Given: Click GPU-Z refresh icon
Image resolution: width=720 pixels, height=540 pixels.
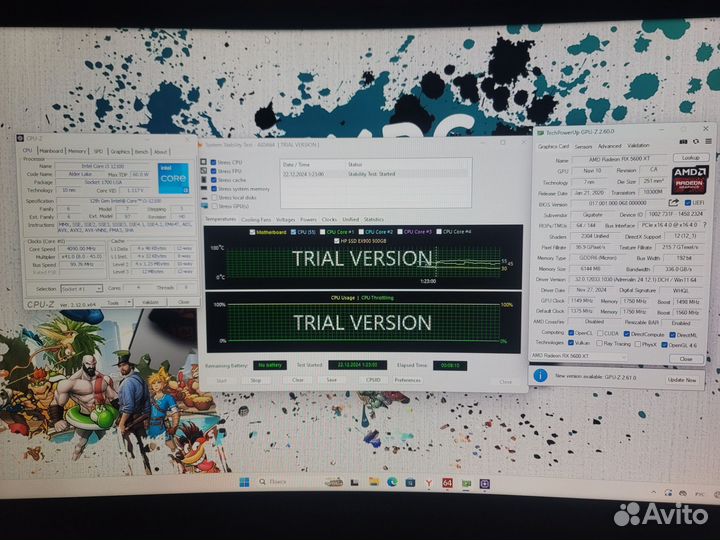Looking at the screenshot, I should click(x=696, y=141).
